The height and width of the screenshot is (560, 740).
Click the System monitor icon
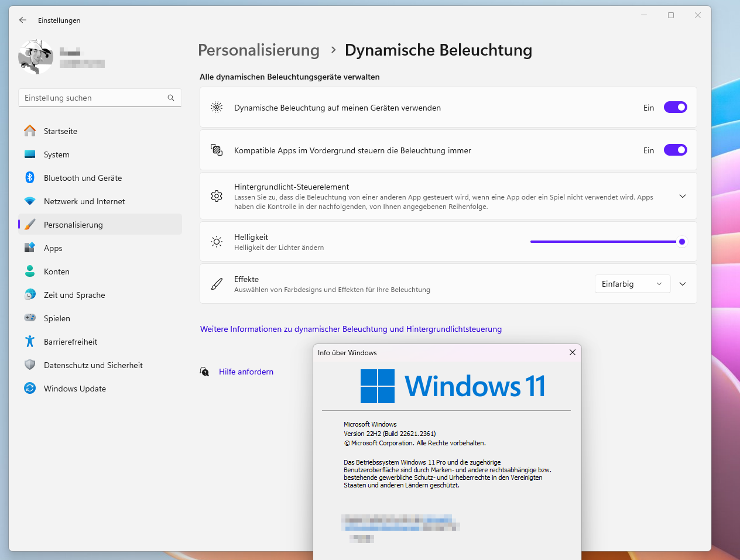point(30,154)
